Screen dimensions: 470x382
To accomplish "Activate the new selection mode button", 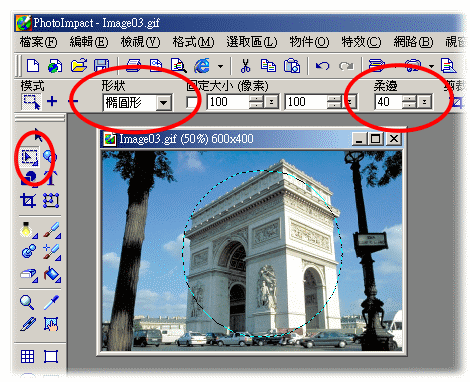I will [31, 102].
